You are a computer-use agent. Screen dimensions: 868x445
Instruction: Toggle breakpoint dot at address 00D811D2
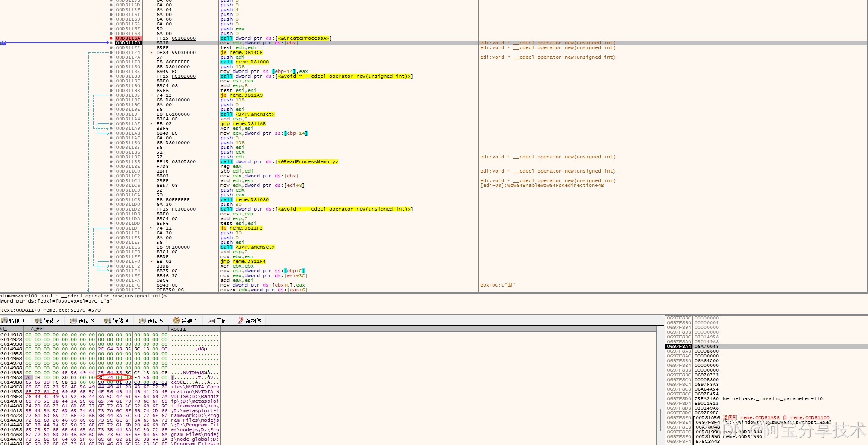(111, 209)
